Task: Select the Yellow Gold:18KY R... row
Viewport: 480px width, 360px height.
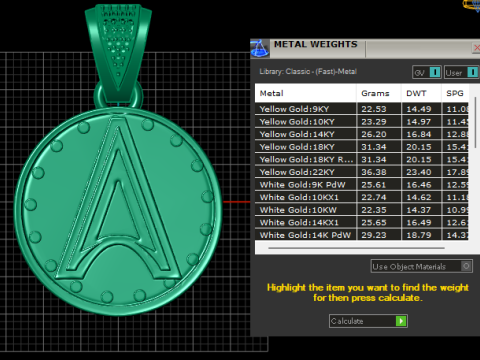Action: 362,160
